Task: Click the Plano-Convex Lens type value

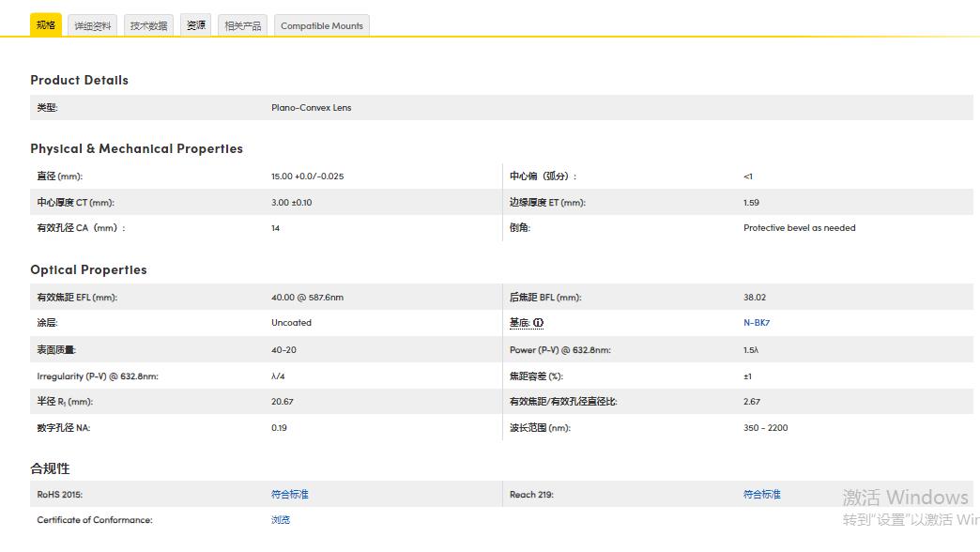Action: click(x=311, y=108)
